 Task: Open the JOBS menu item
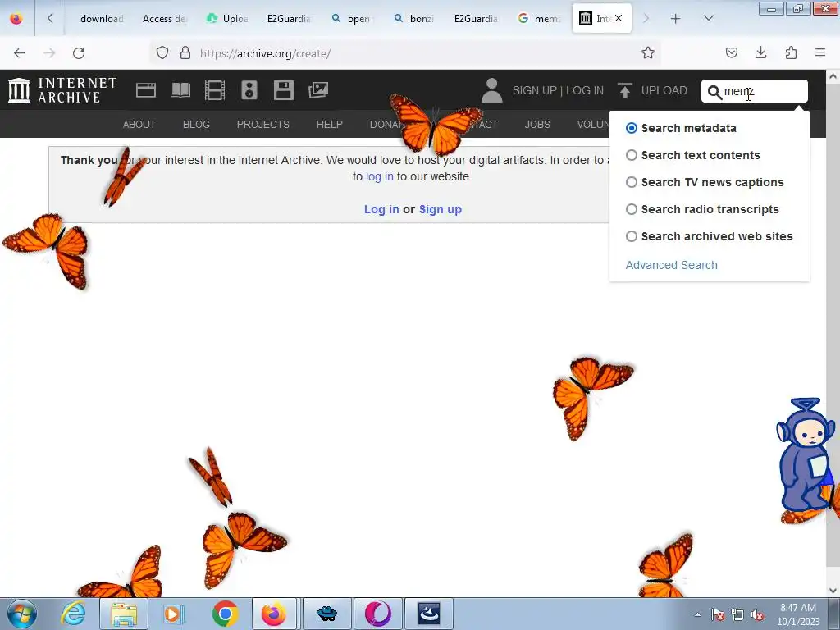(537, 125)
